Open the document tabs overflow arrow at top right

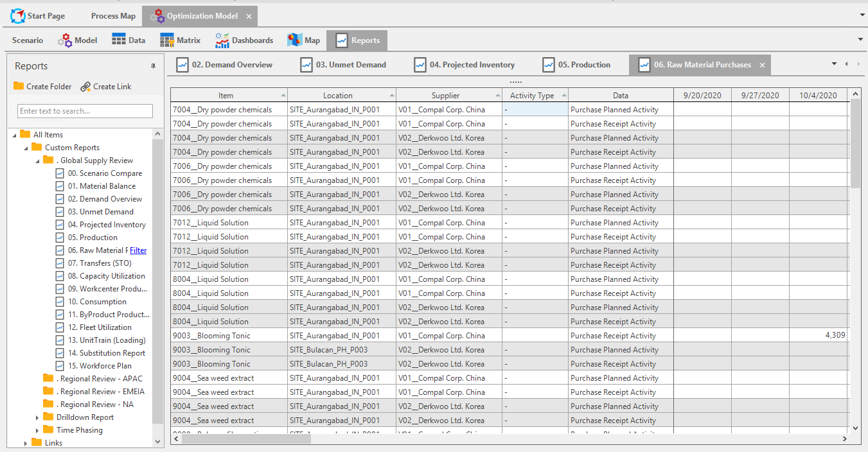click(861, 15)
